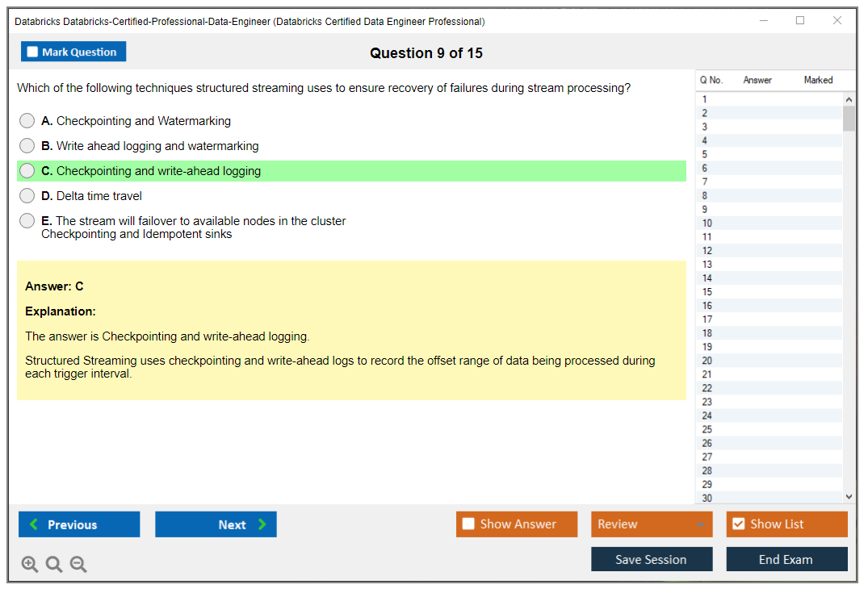Jump to question 15 in list
Screen dimensions: 868x593
click(x=707, y=292)
